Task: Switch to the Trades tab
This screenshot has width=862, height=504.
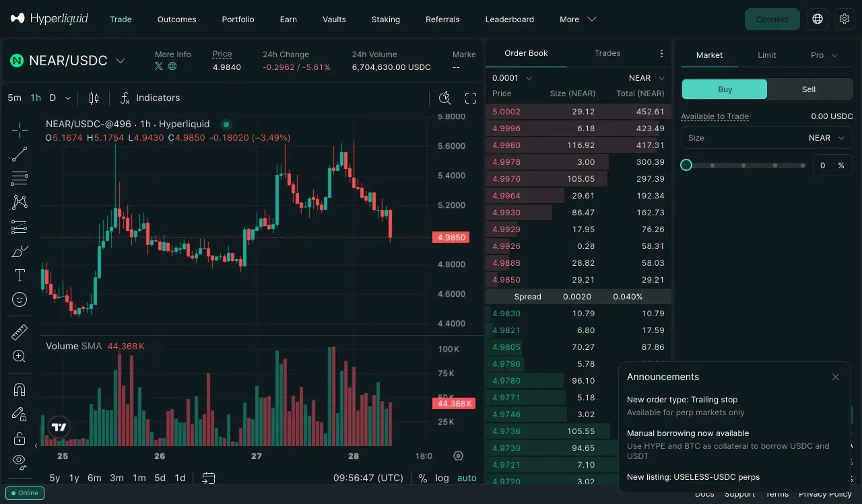Action: pos(607,53)
